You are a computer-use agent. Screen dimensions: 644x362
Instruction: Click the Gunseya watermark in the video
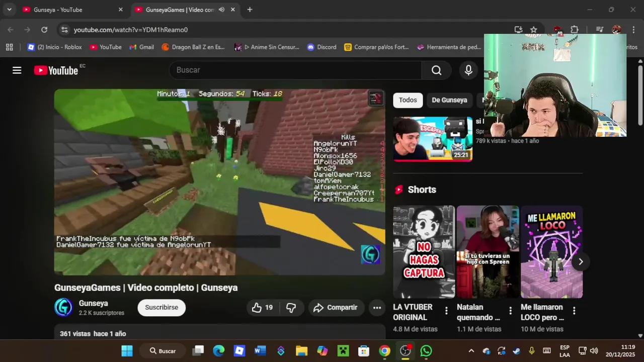tap(370, 254)
